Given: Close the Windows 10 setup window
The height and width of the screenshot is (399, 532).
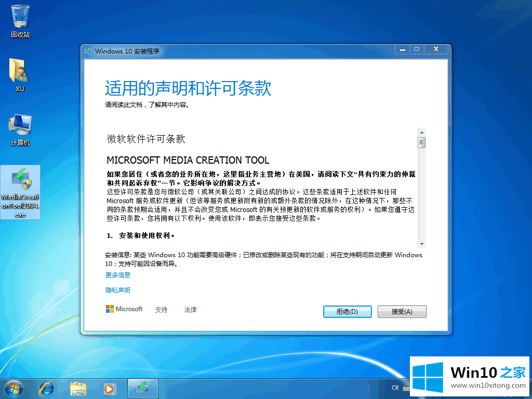Looking at the screenshot, I should (x=436, y=49).
